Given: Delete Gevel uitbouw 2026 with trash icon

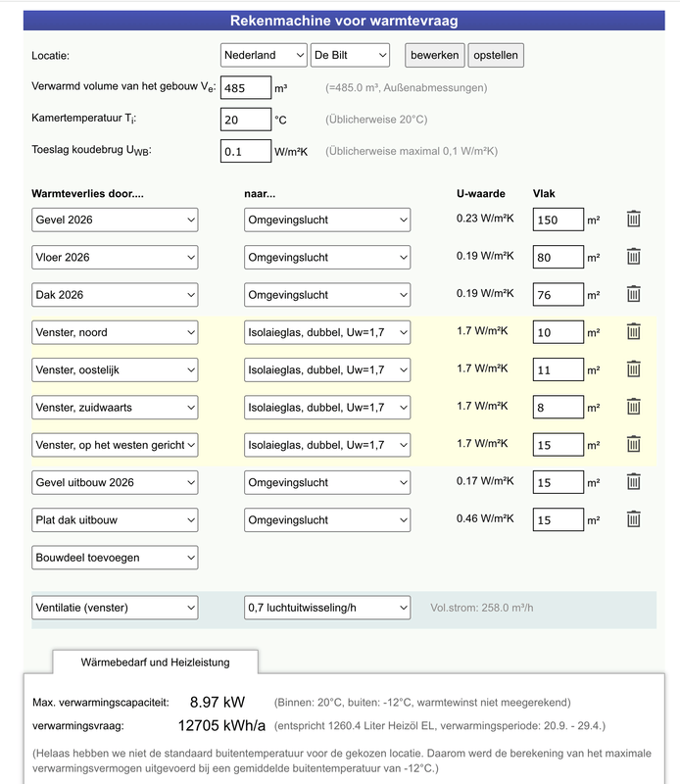Looking at the screenshot, I should (x=634, y=482).
